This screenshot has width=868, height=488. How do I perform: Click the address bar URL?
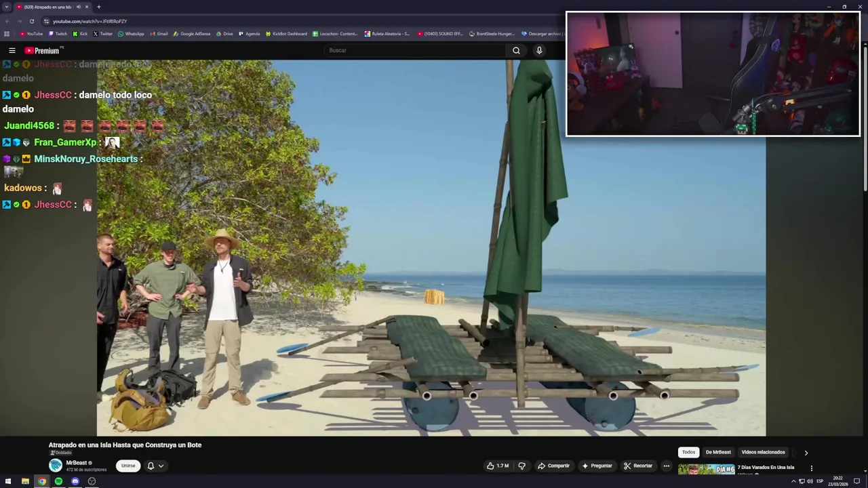coord(90,21)
